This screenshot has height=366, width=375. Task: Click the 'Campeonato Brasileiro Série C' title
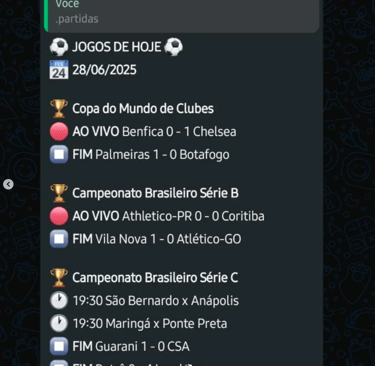point(155,278)
